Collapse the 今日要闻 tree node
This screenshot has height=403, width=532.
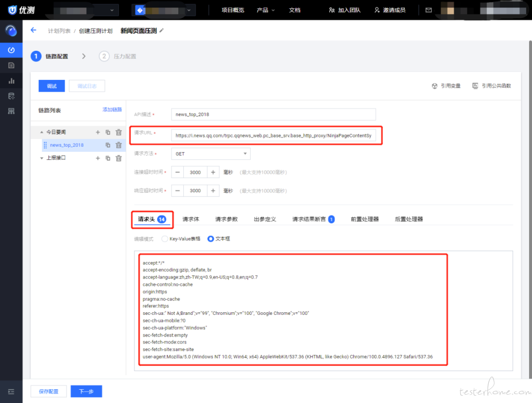(x=42, y=132)
